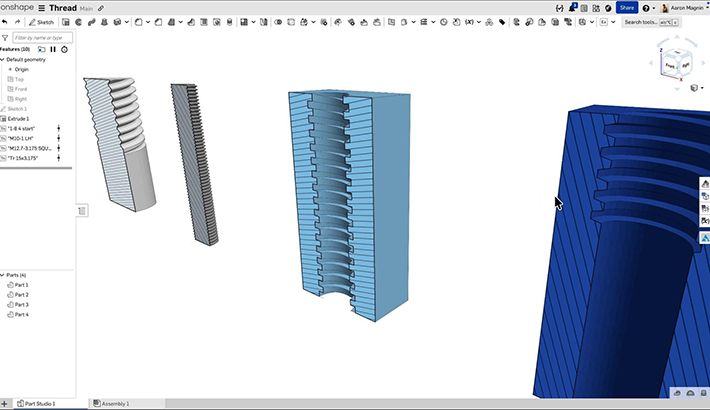Click the Filter by name or type field
The width and height of the screenshot is (710, 410).
[x=42, y=38]
